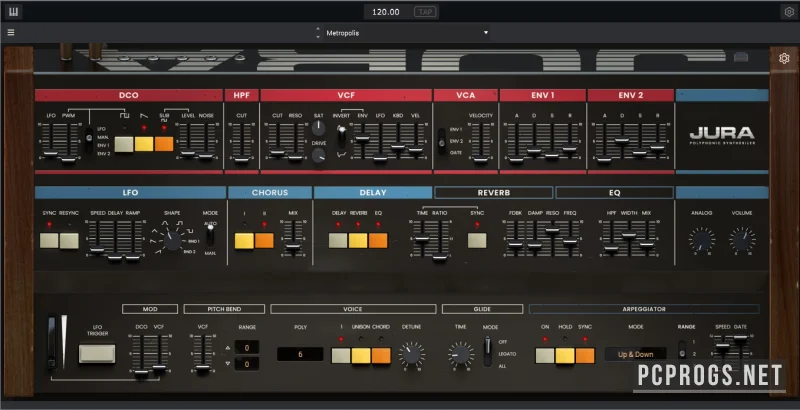800x410 pixels.
Task: Enable Chorus I button
Action: pos(244,241)
